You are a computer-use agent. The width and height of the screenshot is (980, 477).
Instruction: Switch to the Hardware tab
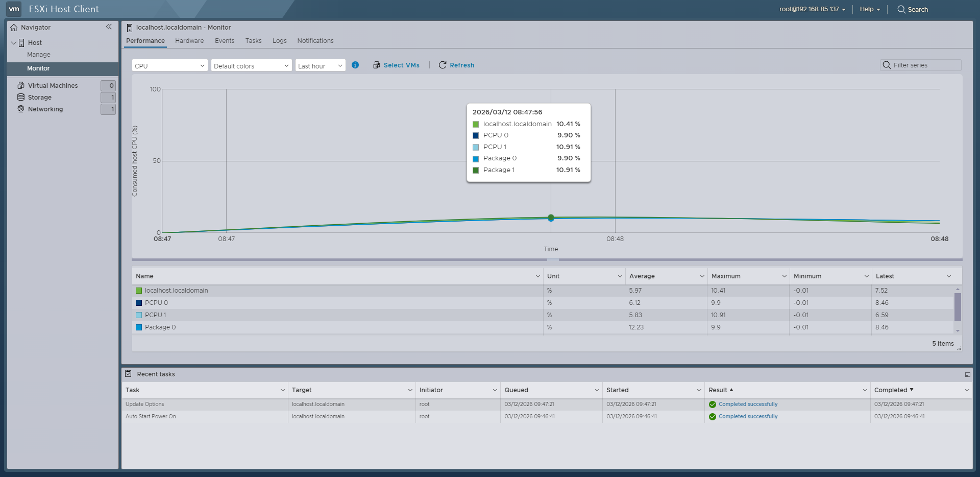pos(189,40)
